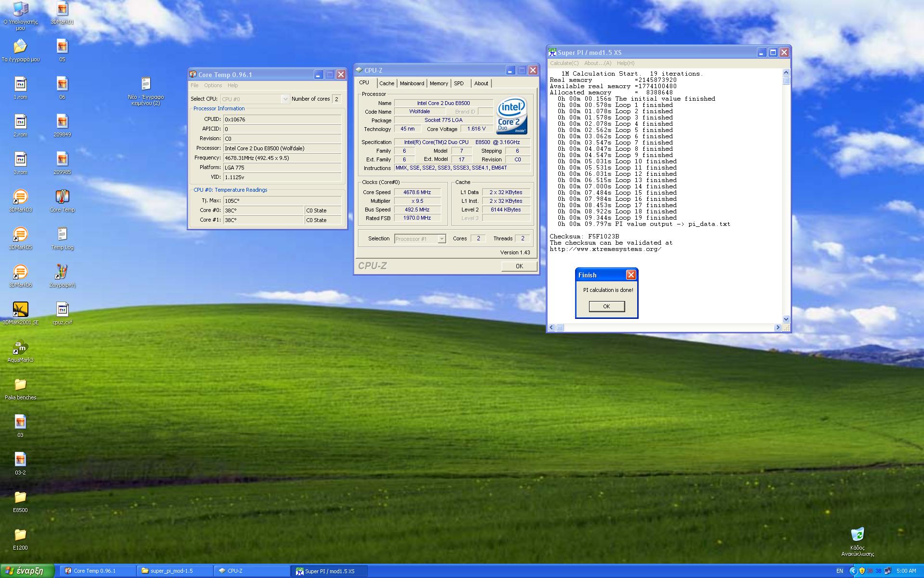Open the 3DMark01 desktop icon
This screenshot has width=924, height=578.
62,13
